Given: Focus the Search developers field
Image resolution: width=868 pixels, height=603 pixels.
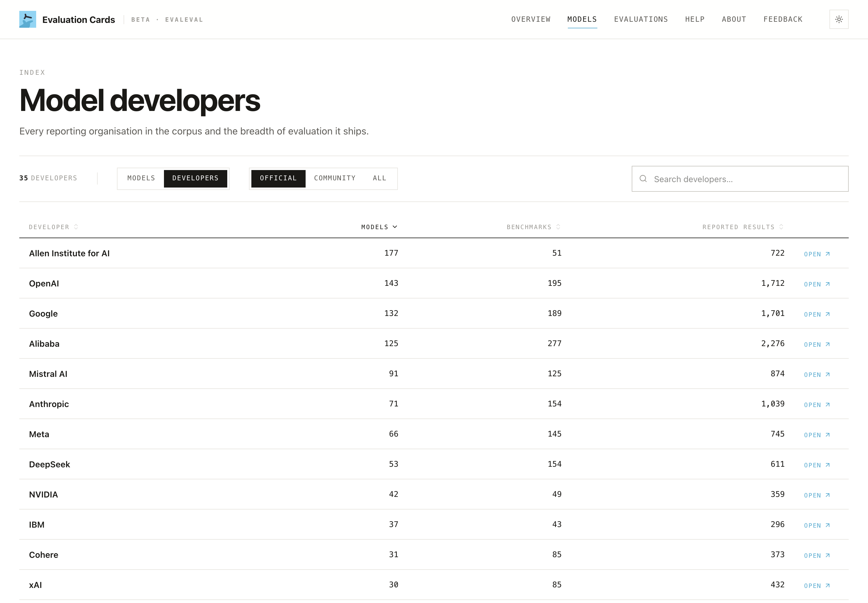Looking at the screenshot, I should 740,179.
